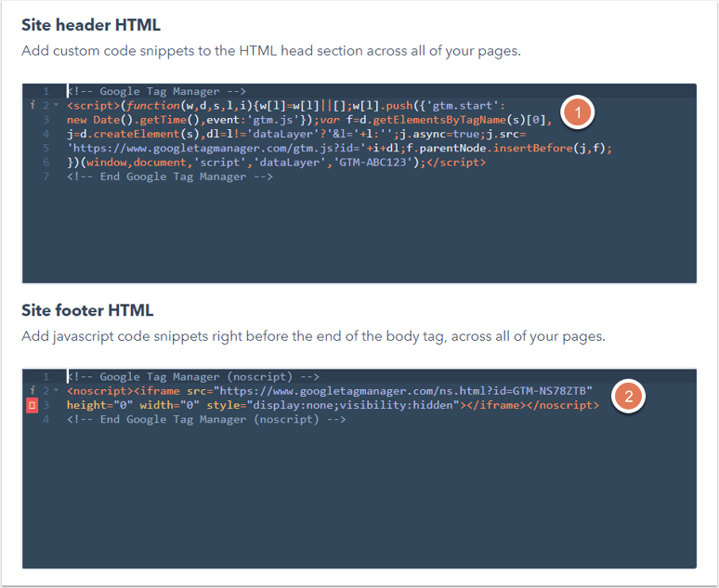Screen dimensions: 719x588
Task: Select the 'Site header HTML' heading
Action: 91,25
